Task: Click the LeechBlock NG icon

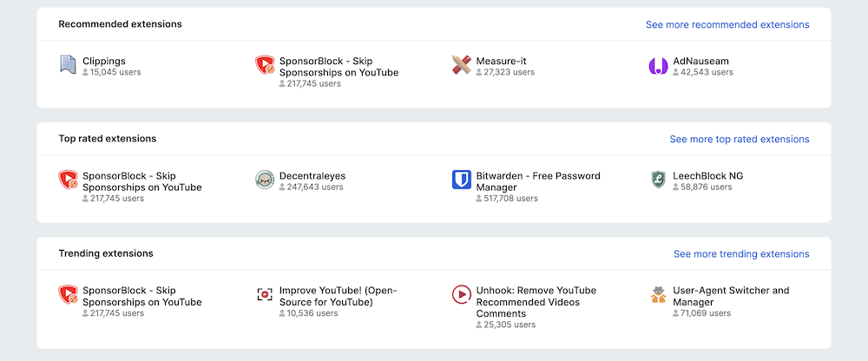Action: pyautogui.click(x=658, y=180)
